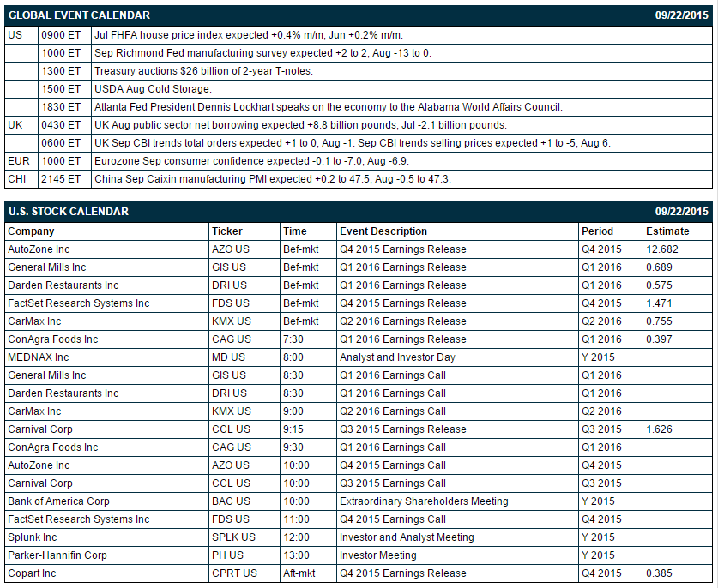Select the MEDNAX Inc company name

pos(39,357)
